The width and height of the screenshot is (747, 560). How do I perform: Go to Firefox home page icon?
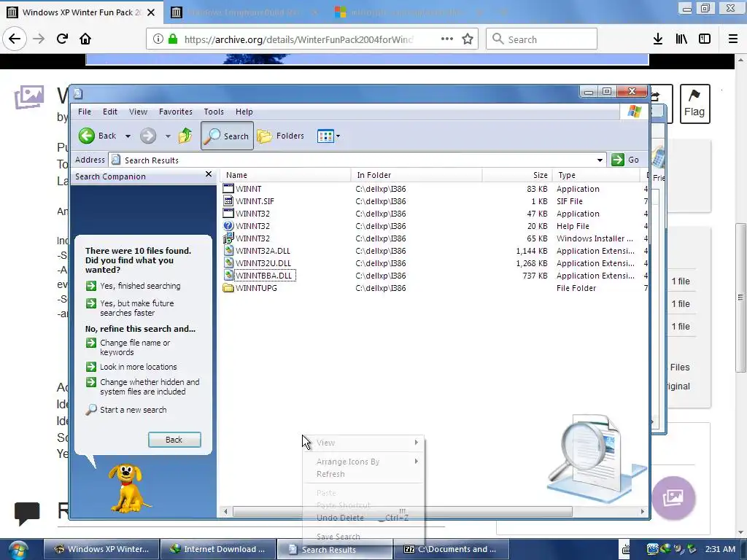click(x=85, y=39)
